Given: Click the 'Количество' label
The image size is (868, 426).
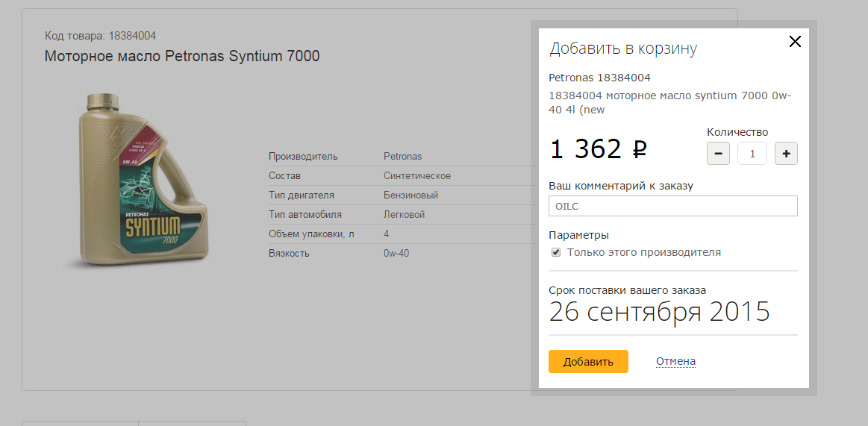Looking at the screenshot, I should (x=737, y=132).
